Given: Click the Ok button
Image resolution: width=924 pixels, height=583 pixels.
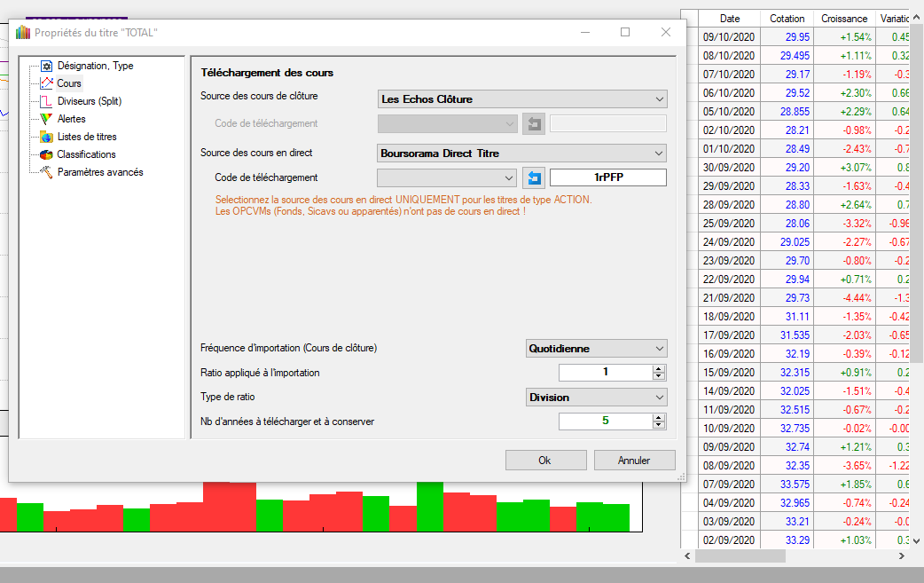Looking at the screenshot, I should click(x=545, y=461).
